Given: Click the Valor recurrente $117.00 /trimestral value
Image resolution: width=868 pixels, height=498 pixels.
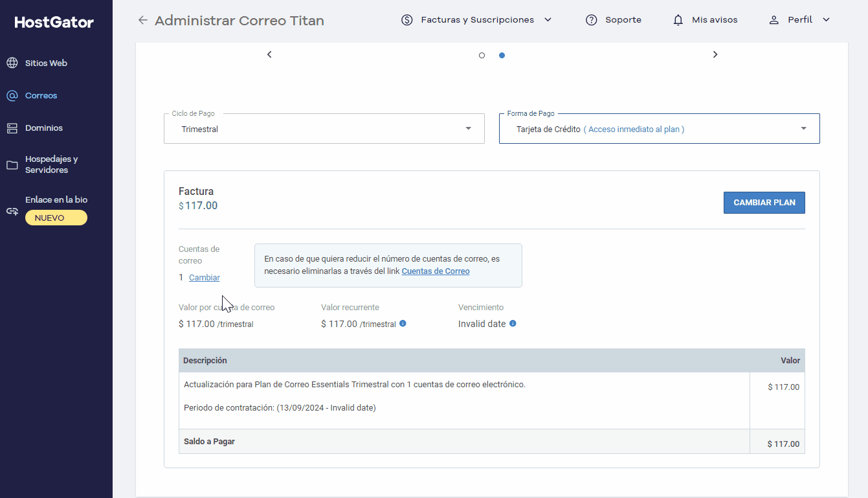Looking at the screenshot, I should point(359,324).
